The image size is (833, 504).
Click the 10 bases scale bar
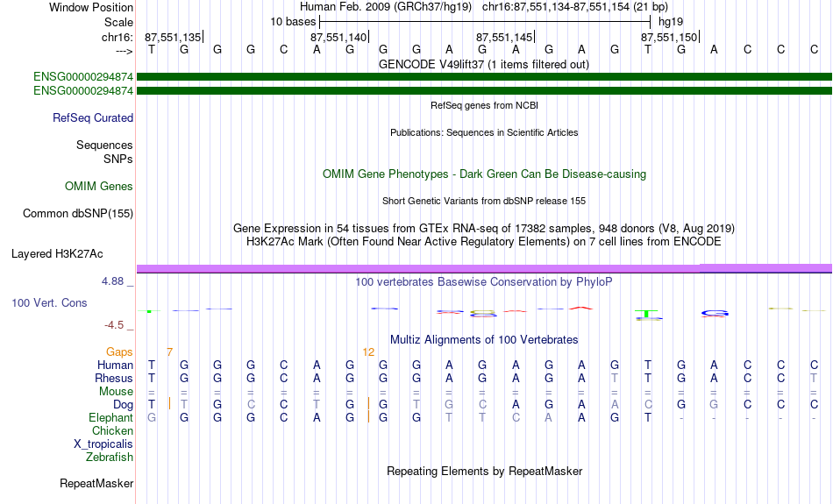coord(485,22)
